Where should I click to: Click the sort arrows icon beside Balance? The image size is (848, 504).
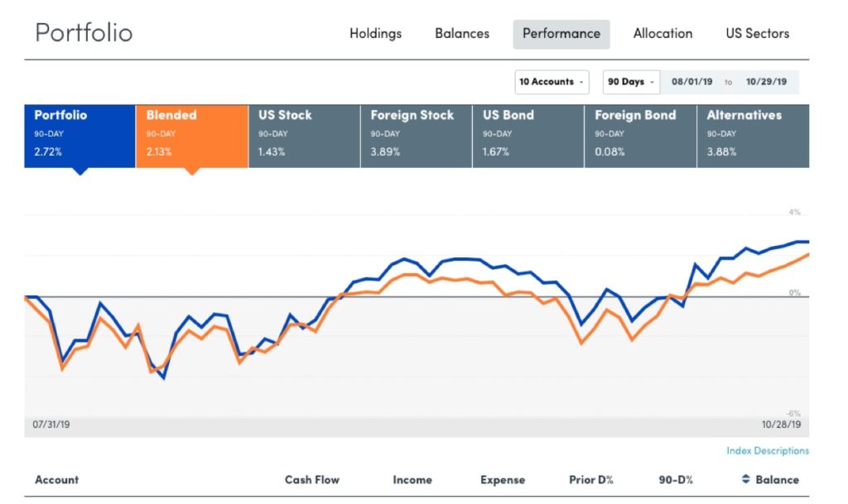pos(745,479)
